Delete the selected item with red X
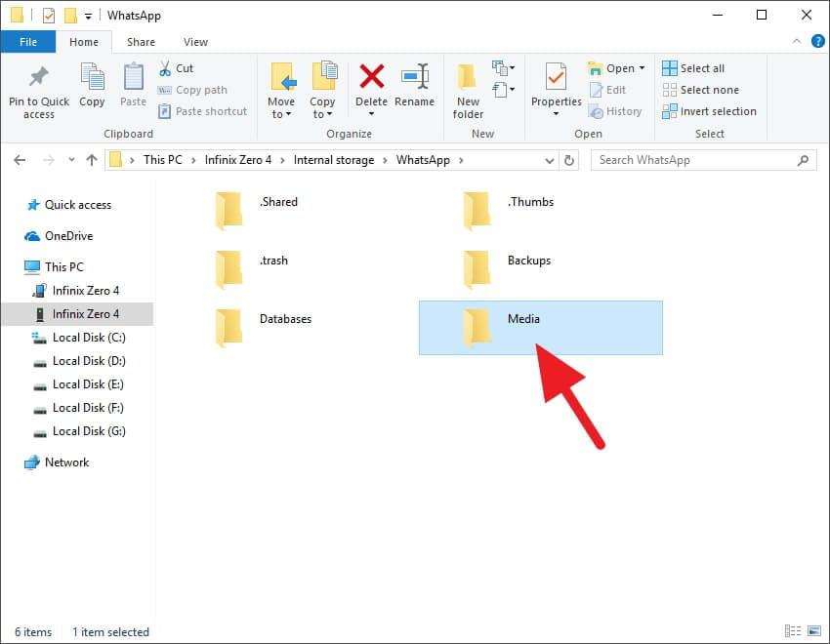Viewport: 830px width, 644px height. [x=372, y=76]
